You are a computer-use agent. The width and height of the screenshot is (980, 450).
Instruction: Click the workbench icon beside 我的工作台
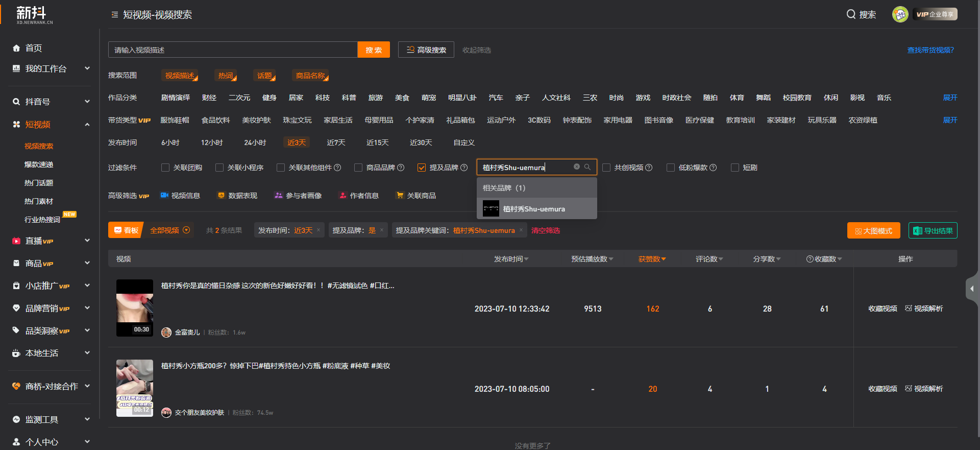coord(16,68)
